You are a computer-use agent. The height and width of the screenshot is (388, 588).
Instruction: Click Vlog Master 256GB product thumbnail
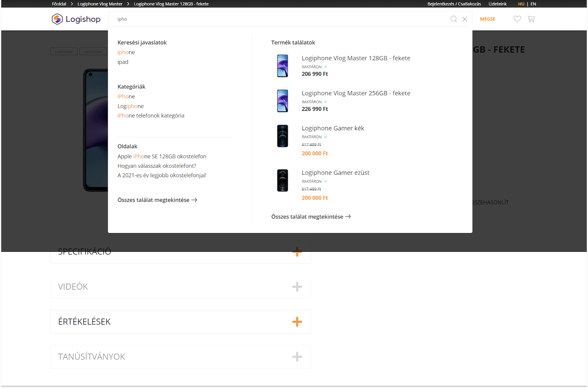pyautogui.click(x=282, y=101)
